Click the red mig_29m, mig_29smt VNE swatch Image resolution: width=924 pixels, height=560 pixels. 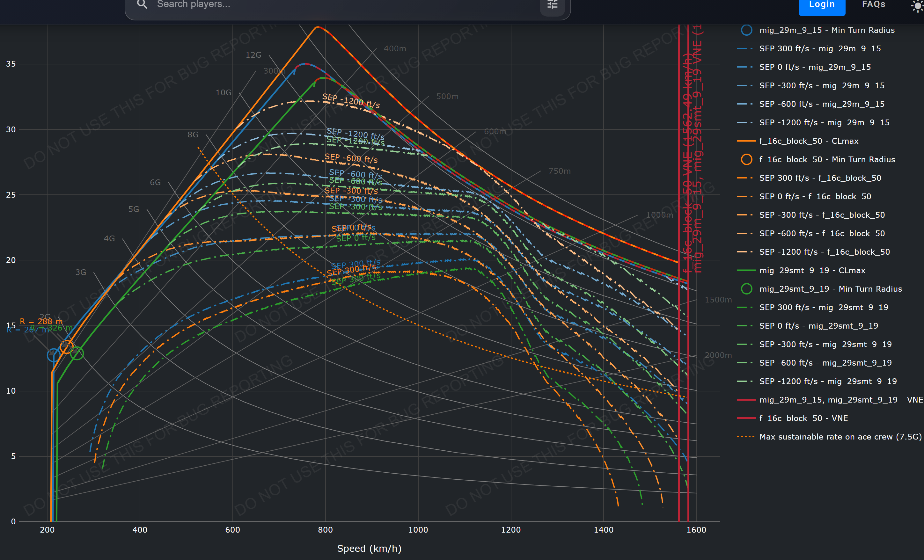tap(746, 400)
